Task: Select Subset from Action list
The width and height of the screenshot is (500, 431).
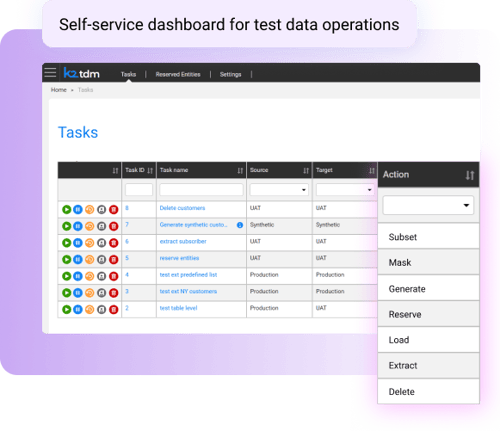Action: point(428,237)
